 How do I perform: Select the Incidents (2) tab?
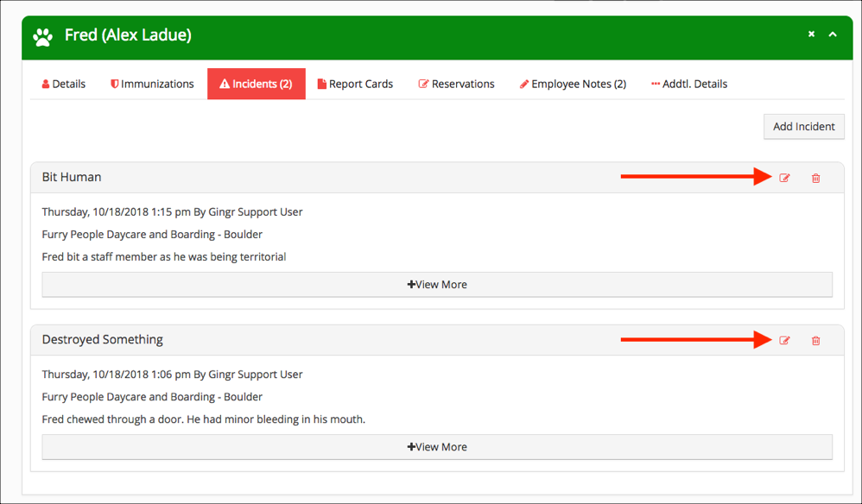(x=257, y=84)
